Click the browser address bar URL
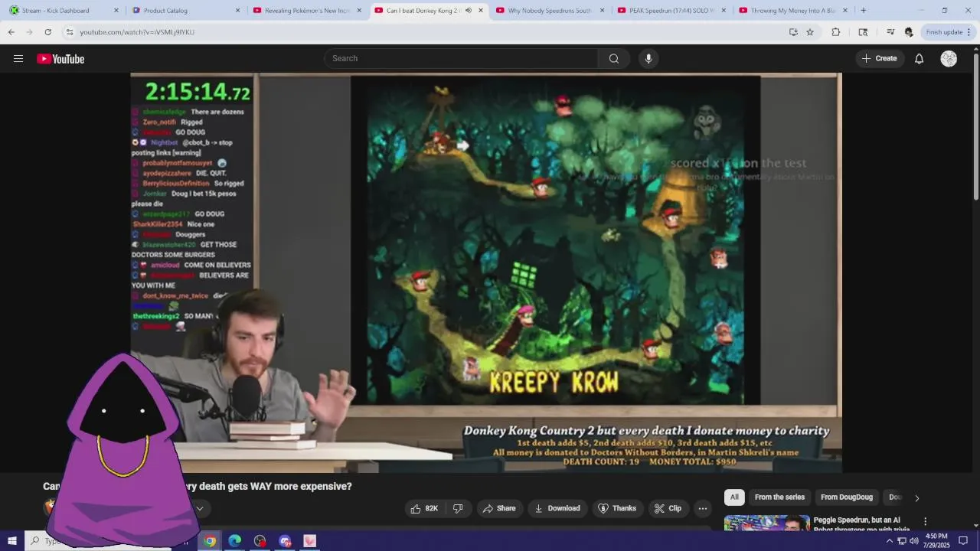This screenshot has width=980, height=551. [137, 32]
